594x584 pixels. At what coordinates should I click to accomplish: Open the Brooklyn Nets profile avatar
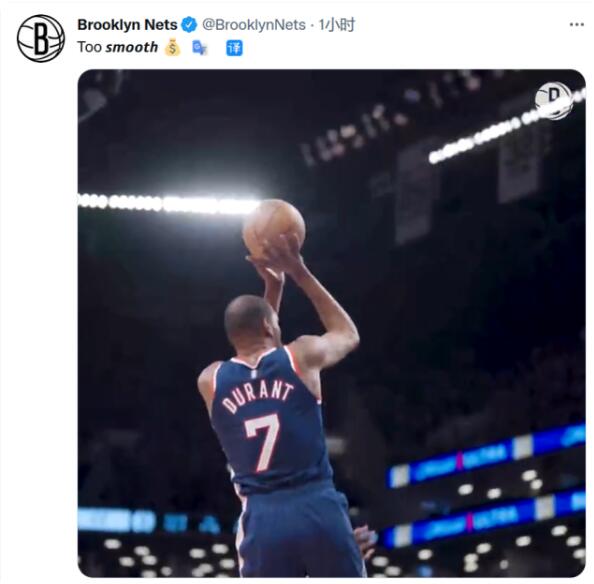tap(41, 38)
